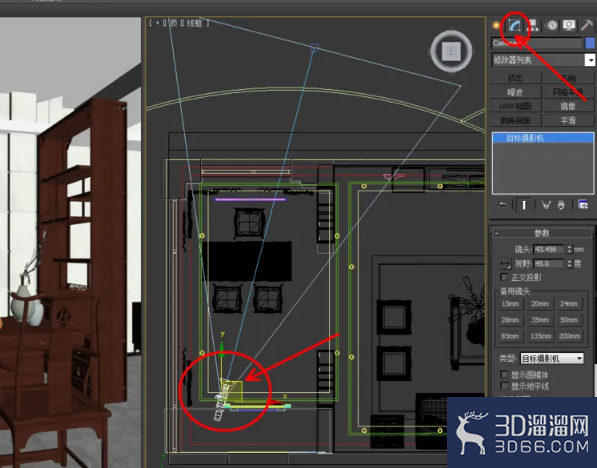This screenshot has height=468, width=597.
Task: Select the camera target box in viewport
Action: click(x=314, y=48)
